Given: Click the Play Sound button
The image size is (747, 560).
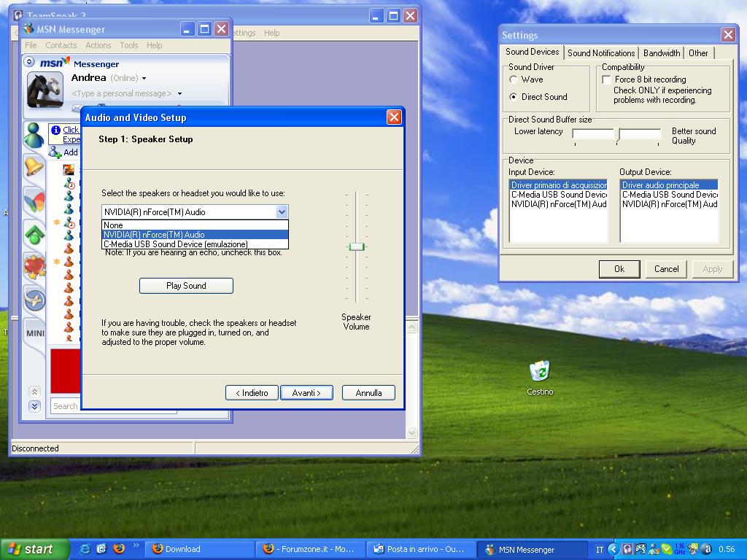Looking at the screenshot, I should click(x=186, y=286).
